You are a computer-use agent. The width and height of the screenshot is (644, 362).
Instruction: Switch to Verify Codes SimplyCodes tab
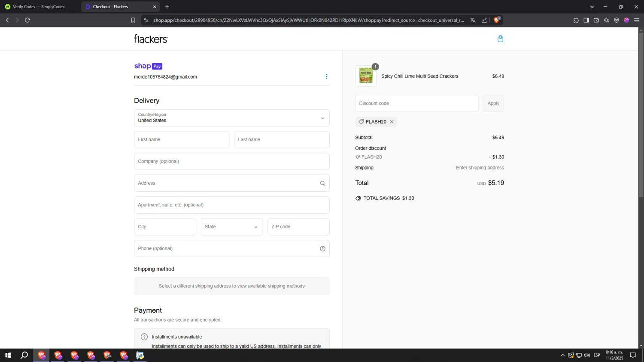tap(39, 7)
